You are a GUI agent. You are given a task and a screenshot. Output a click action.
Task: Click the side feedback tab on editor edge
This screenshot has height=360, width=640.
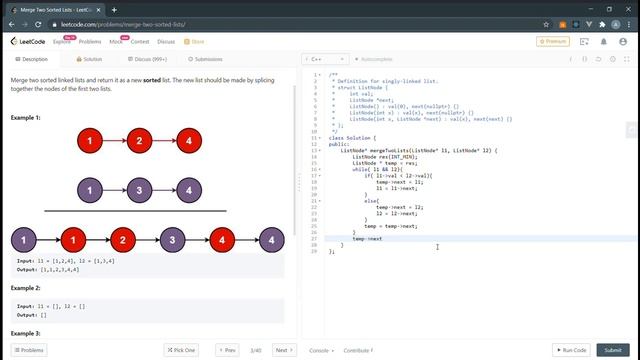[631, 130]
